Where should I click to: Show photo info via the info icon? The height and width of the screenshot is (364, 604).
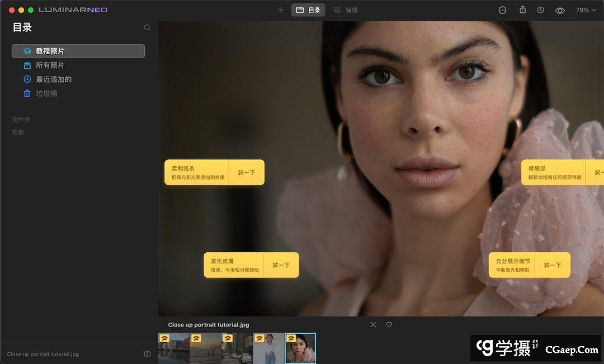pos(147,354)
